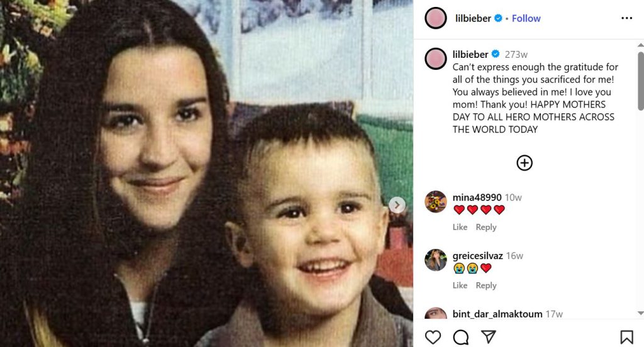Image resolution: width=644 pixels, height=347 pixels.
Task: Open the comment bubble icon
Action: click(461, 337)
